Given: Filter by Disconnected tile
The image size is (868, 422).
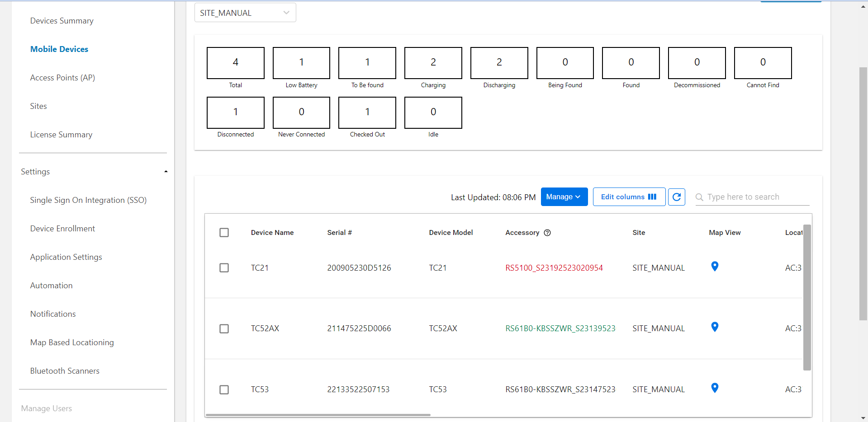Looking at the screenshot, I should (x=236, y=113).
